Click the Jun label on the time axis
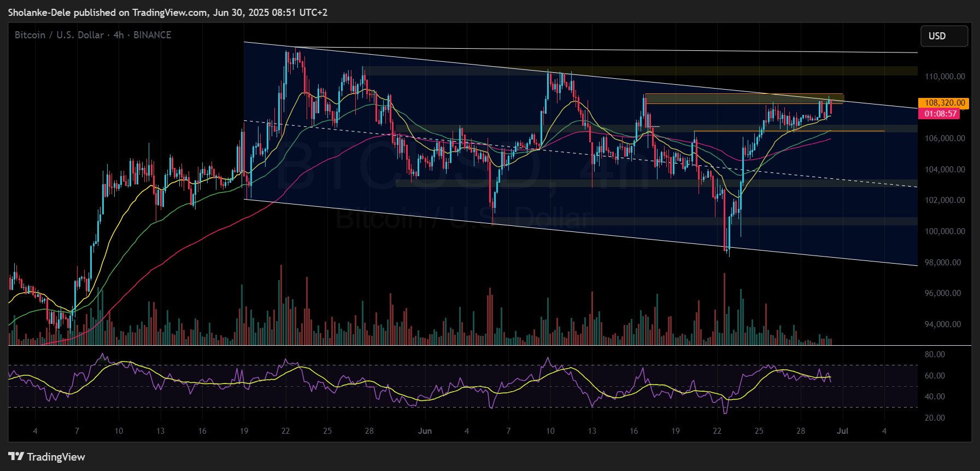 pos(425,431)
